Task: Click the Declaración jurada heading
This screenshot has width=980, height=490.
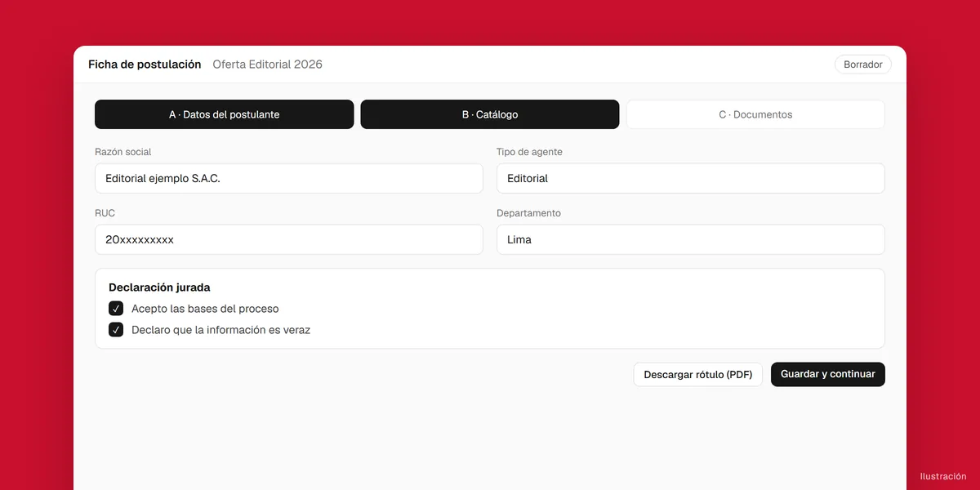Action: coord(159,287)
